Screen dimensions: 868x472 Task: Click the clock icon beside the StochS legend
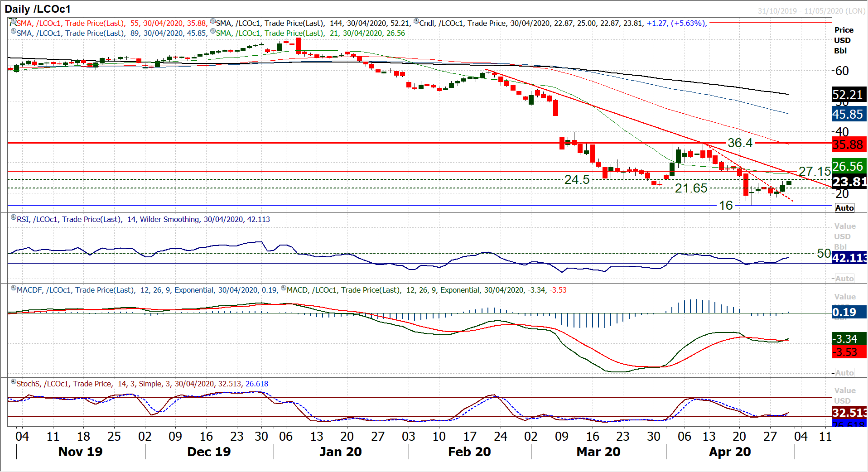(x=14, y=382)
